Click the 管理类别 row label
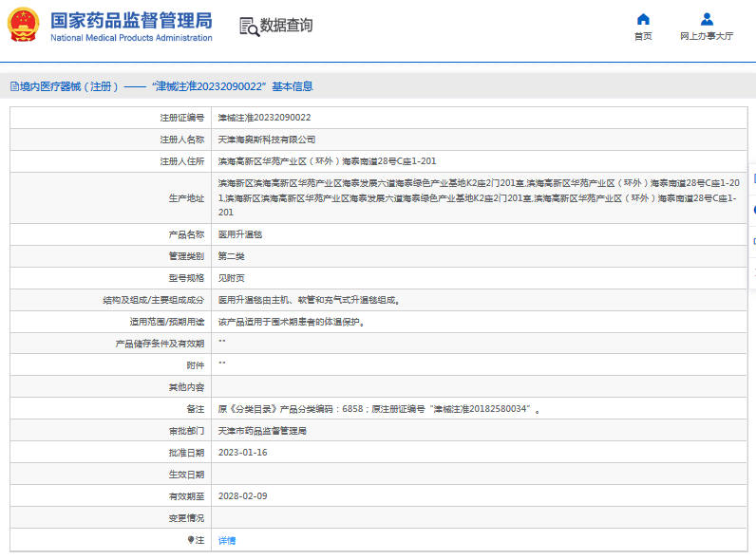This screenshot has height=559, width=756. click(x=186, y=256)
